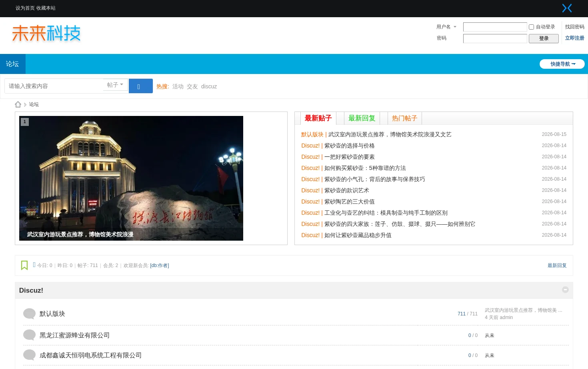Screen dimensions: 588x369
Task: Click the museum slideshow image
Action: pyautogui.click(x=131, y=178)
